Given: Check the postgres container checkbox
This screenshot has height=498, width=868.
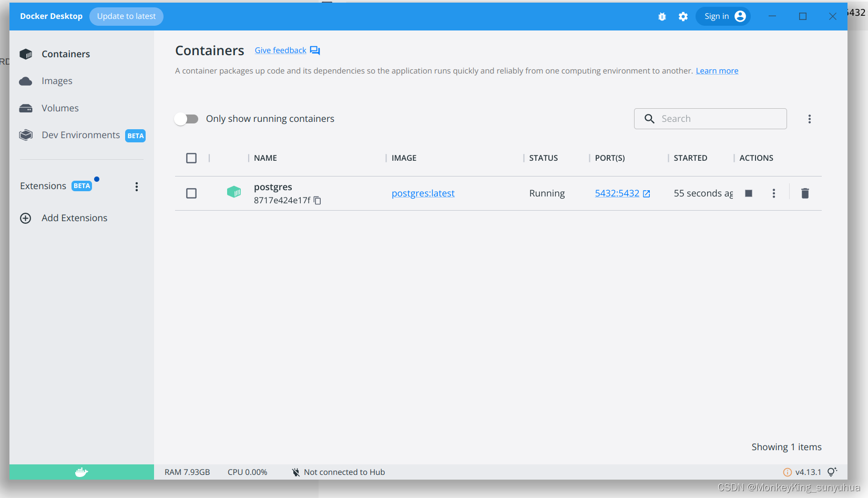Looking at the screenshot, I should click(191, 193).
